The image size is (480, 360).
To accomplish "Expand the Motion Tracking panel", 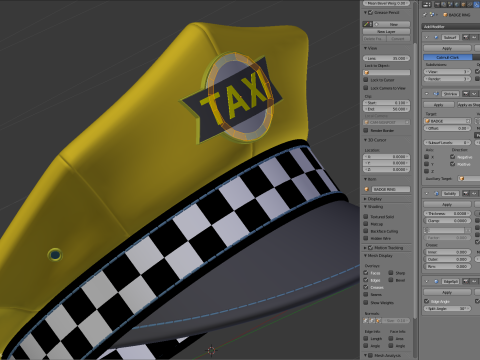I will pos(365,248).
